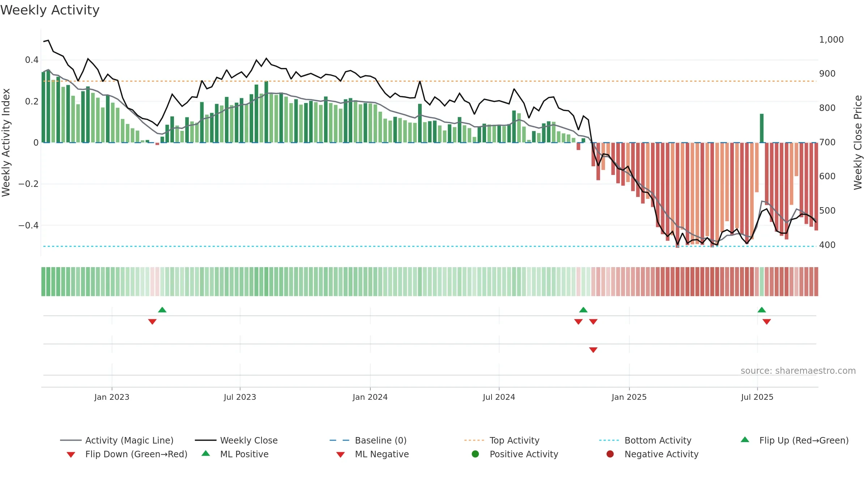Click the Jul 2025 axis label
This screenshot has width=868, height=488.
pos(757,397)
